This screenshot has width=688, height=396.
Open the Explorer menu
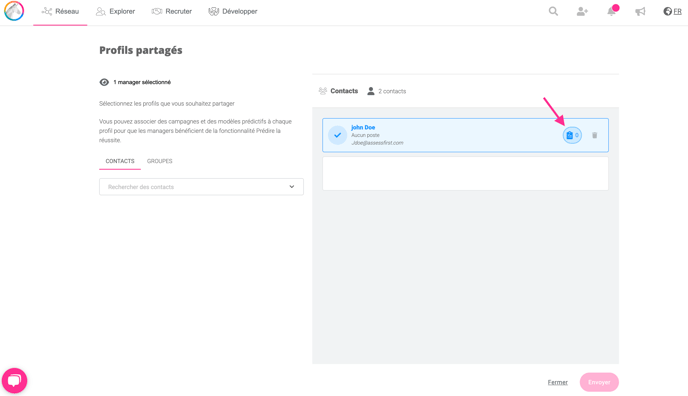click(115, 11)
